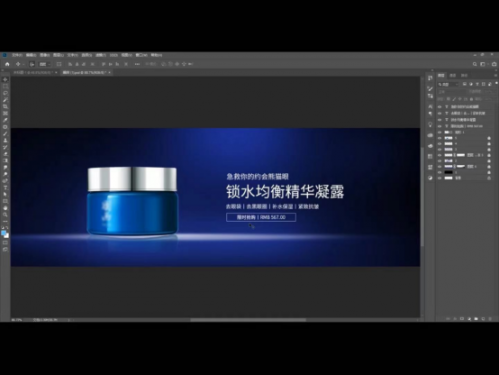This screenshot has width=499, height=375.
Task: Select the Horizontal Type tool
Action: coord(5,188)
